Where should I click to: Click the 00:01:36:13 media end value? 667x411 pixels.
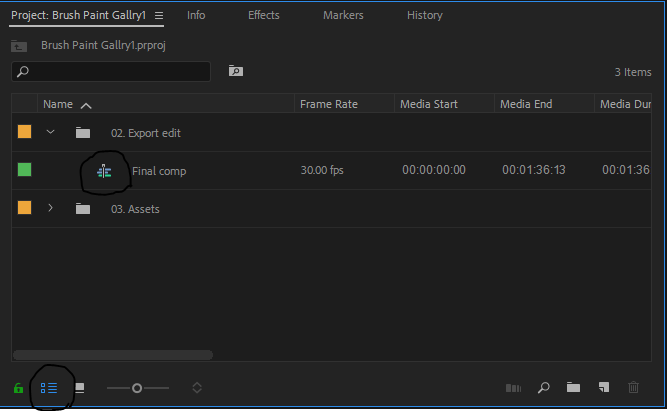(x=534, y=170)
